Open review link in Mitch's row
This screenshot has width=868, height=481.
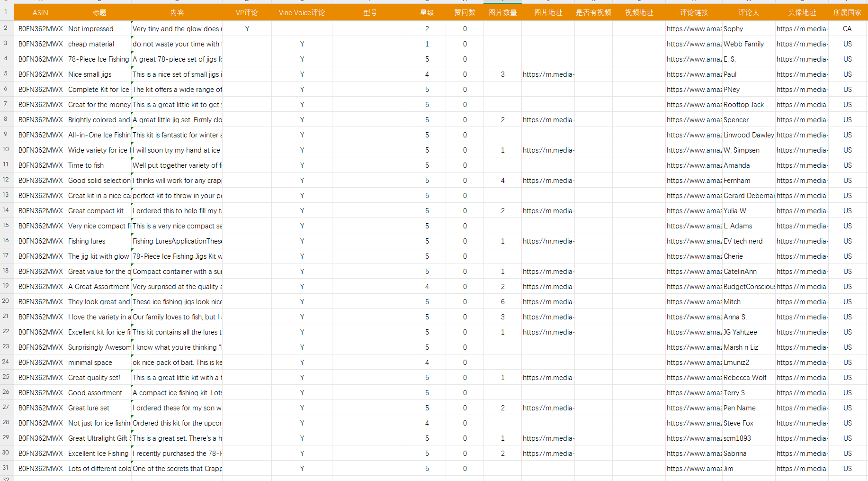tap(694, 302)
